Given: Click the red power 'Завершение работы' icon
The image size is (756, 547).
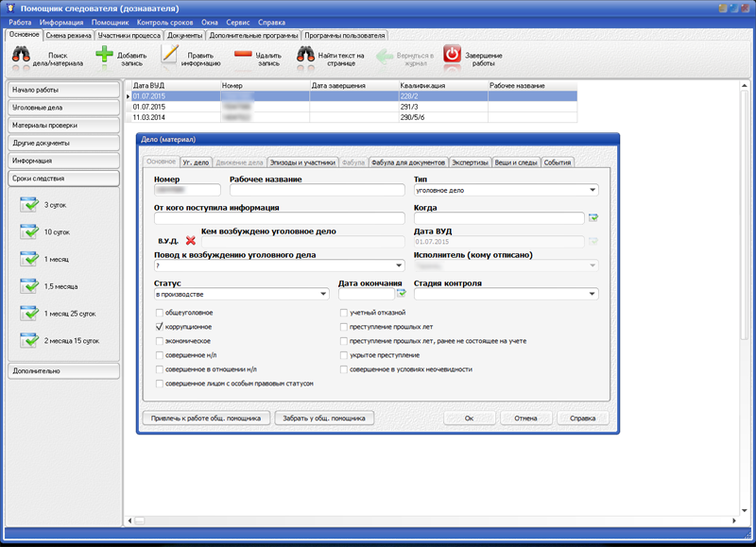Looking at the screenshot, I should click(x=452, y=56).
